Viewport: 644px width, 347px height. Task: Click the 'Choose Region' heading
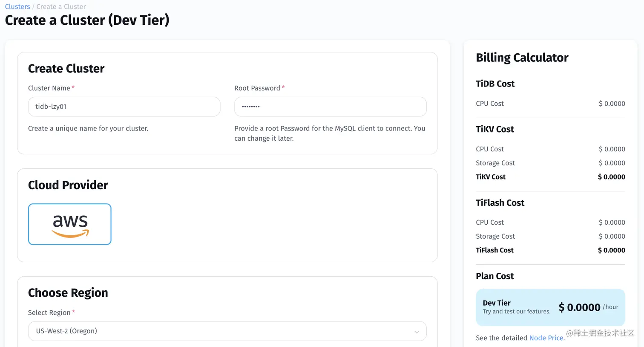pos(68,293)
